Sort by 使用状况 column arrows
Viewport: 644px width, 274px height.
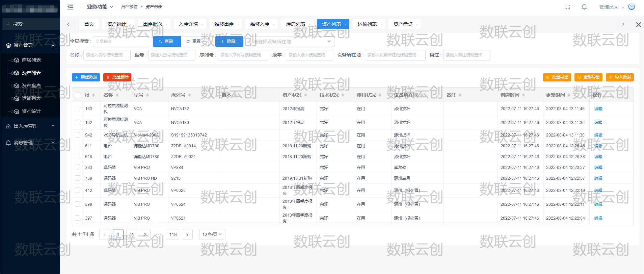380,95
